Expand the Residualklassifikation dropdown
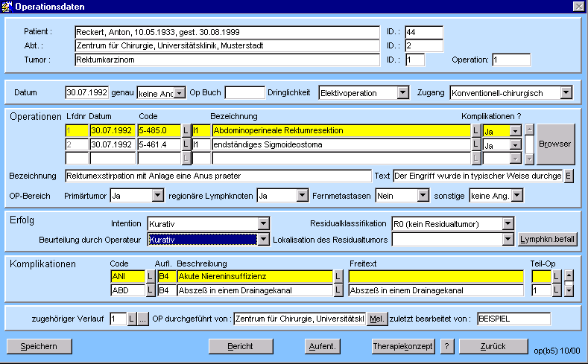The width and height of the screenshot is (588, 364). (x=508, y=223)
